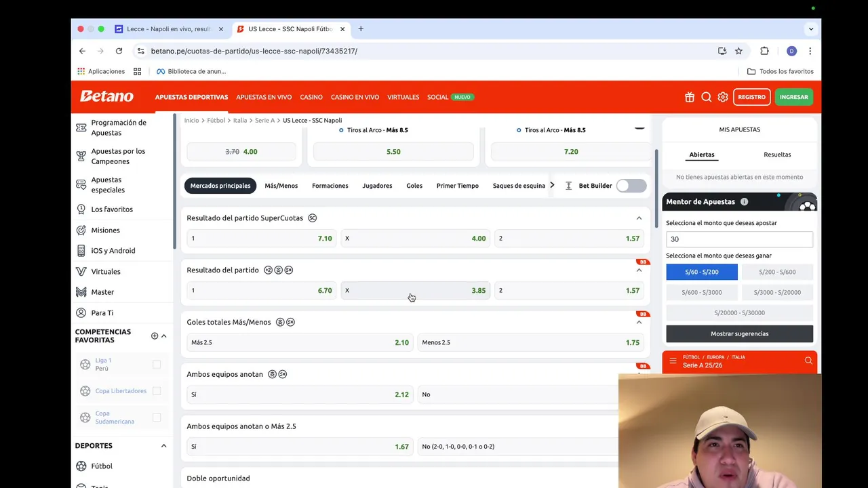
Task: Select S/60 - S/200 win range
Action: pyautogui.click(x=702, y=272)
